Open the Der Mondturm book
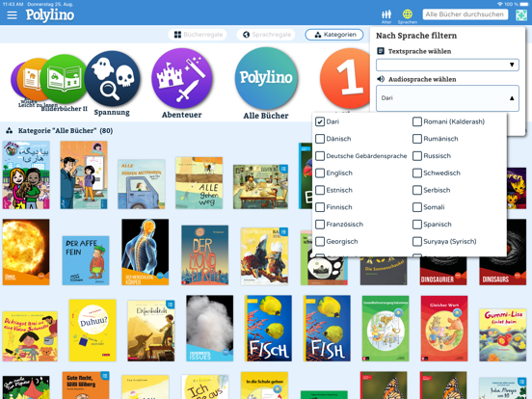Image resolution: width=532 pixels, height=399 pixels. pos(205,255)
